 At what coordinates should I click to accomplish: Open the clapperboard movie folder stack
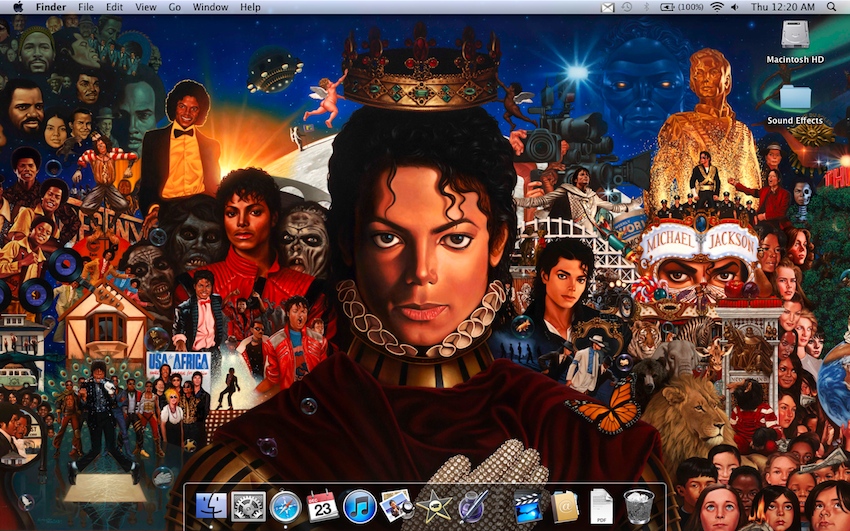click(x=527, y=506)
